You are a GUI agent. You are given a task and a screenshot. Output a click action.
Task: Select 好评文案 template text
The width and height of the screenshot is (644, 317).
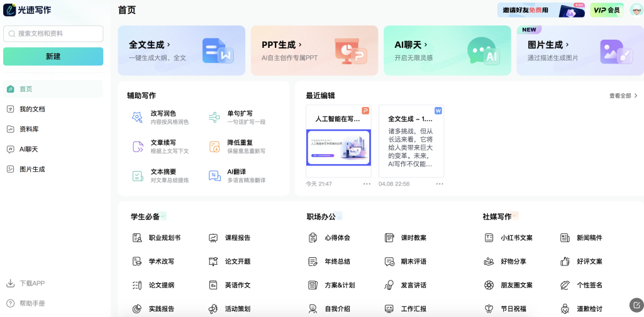pyautogui.click(x=589, y=262)
